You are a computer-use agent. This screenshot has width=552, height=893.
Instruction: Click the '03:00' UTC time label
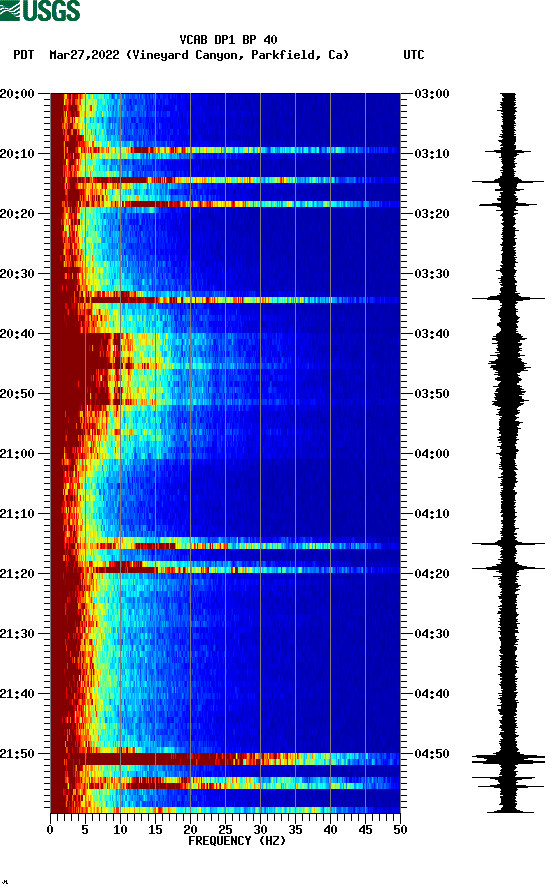click(432, 94)
